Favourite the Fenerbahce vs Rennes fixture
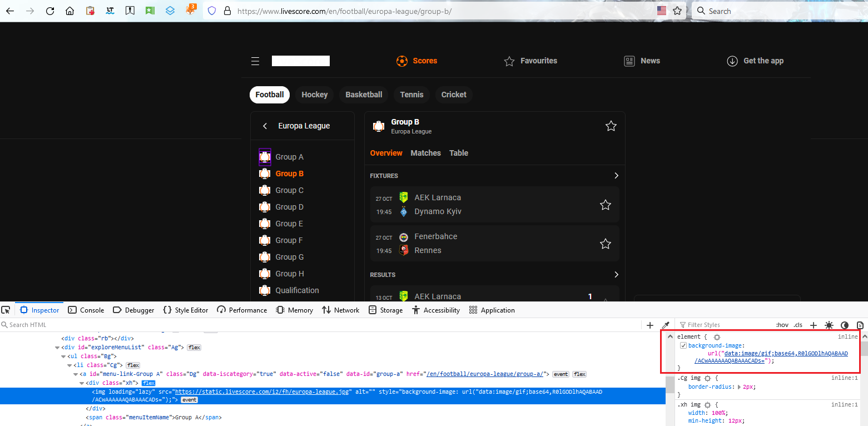Viewport: 868px width, 426px height. click(606, 244)
